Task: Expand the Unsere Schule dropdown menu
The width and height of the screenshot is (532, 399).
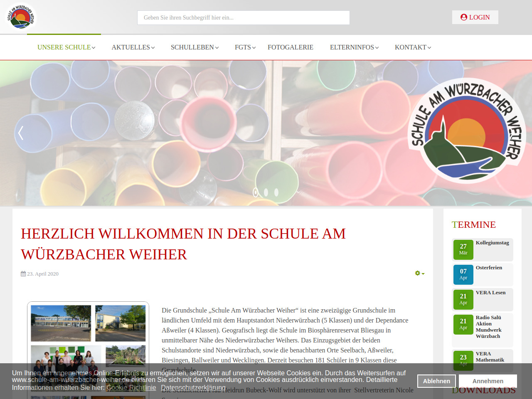Action: [x=66, y=47]
